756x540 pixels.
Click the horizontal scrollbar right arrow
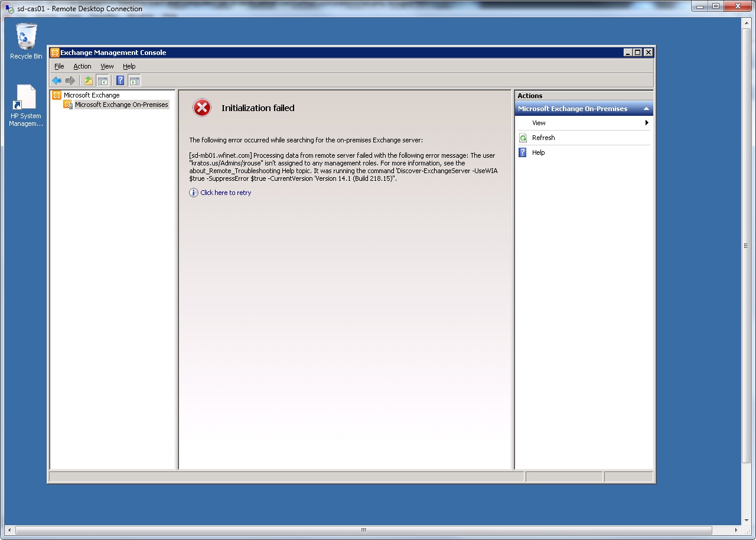(x=737, y=530)
